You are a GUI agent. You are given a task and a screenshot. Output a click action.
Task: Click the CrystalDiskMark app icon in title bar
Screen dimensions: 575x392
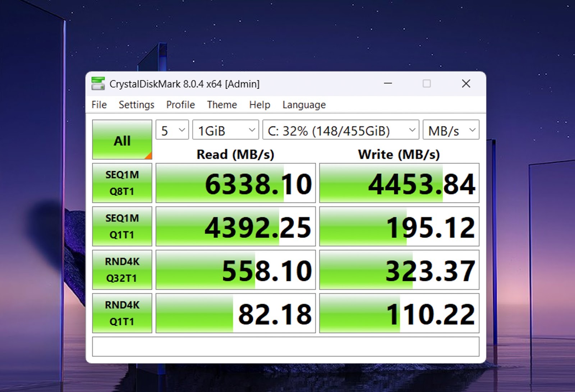click(x=98, y=84)
